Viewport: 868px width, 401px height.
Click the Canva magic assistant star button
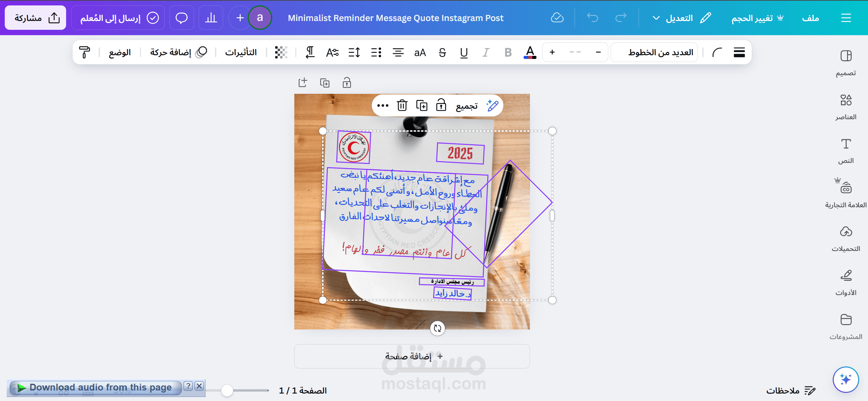click(846, 379)
